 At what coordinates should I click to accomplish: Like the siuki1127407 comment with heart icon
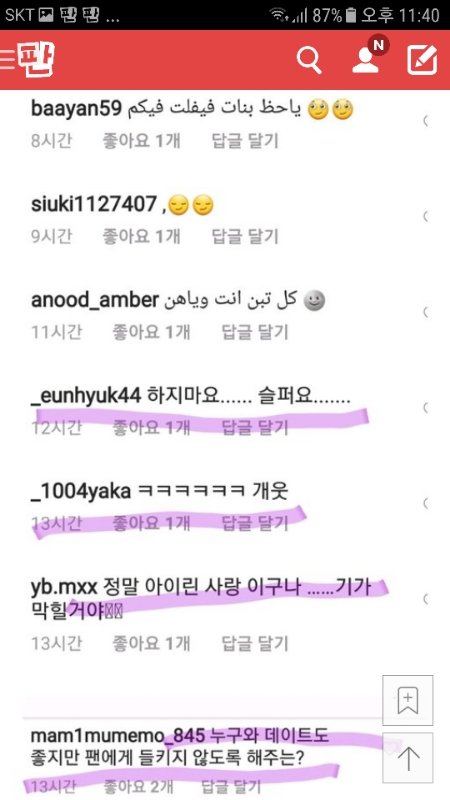[x=424, y=217]
